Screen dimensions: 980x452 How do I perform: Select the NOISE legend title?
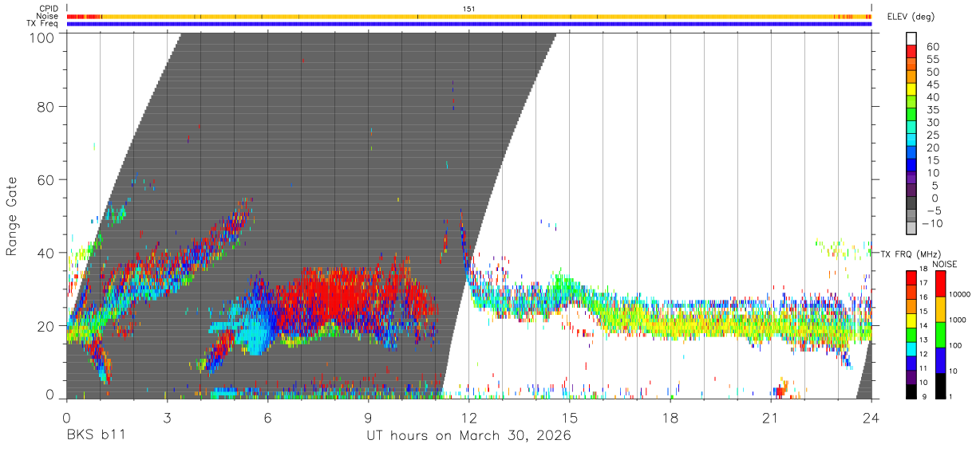944,264
